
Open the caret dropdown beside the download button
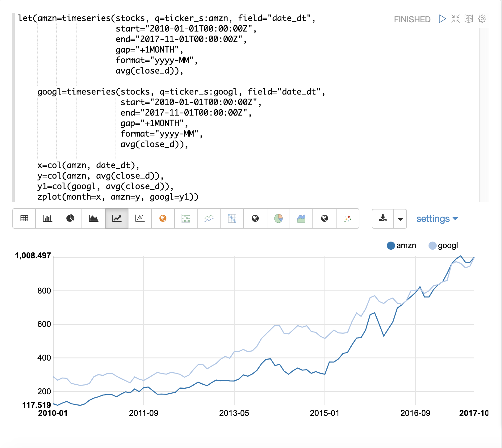(x=400, y=219)
